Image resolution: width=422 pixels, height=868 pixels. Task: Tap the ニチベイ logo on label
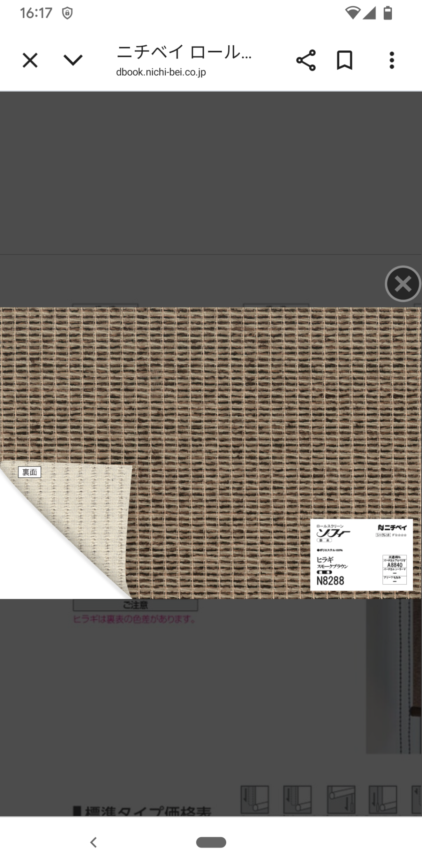392,528
